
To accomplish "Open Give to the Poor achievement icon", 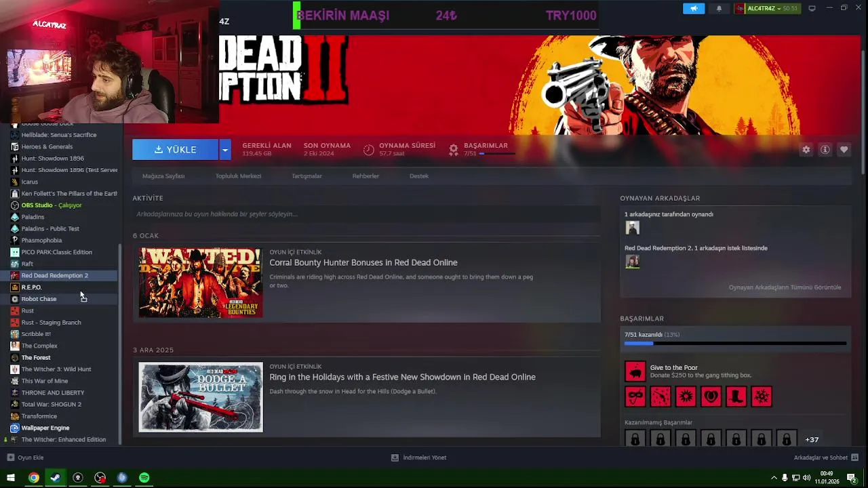I will point(635,371).
